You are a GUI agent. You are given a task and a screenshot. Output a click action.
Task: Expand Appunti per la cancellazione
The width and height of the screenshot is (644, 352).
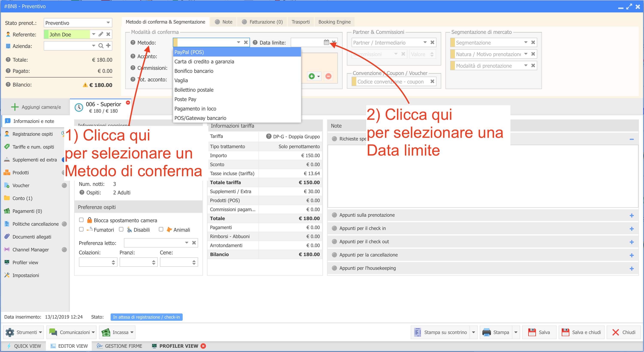click(x=632, y=255)
